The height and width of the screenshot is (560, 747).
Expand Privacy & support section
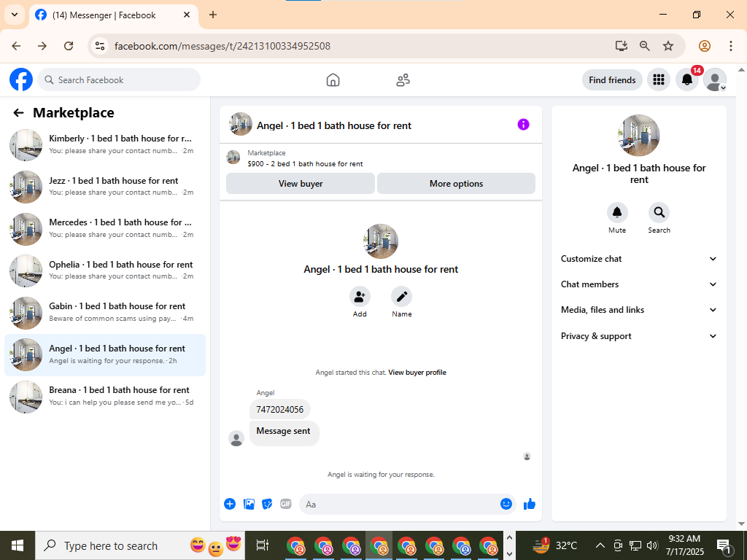(639, 335)
